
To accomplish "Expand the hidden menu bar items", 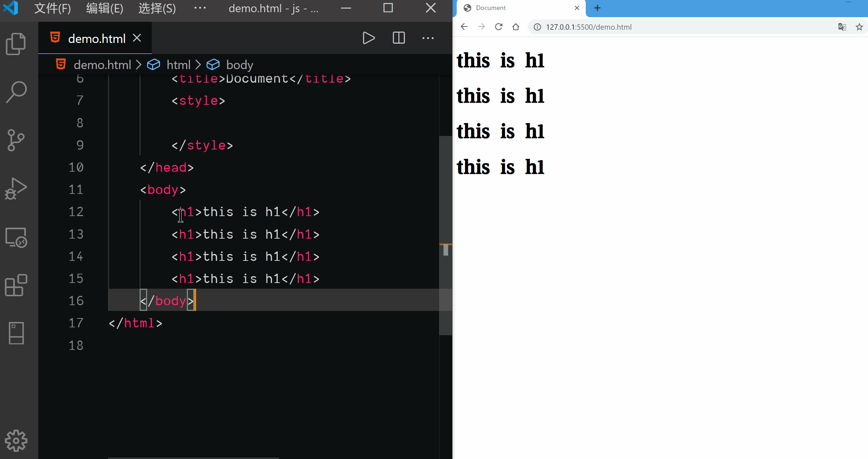I will (200, 8).
